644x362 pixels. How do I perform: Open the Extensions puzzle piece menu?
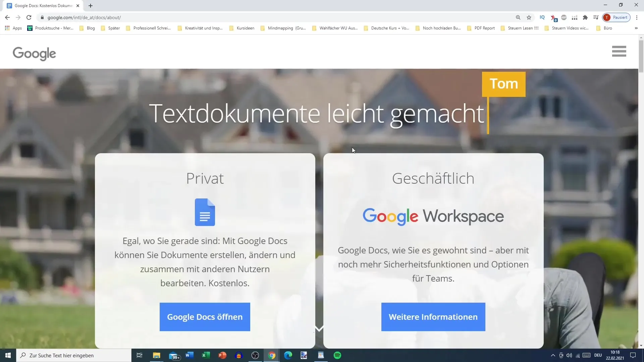pyautogui.click(x=585, y=17)
